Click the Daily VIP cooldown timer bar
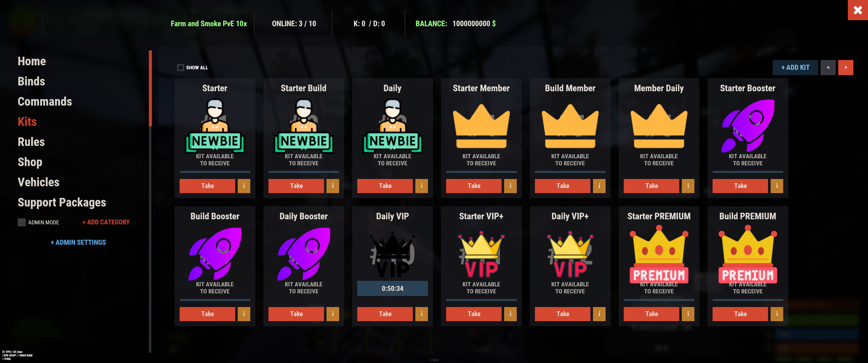Screen dimensions: 868x363 click(x=393, y=289)
